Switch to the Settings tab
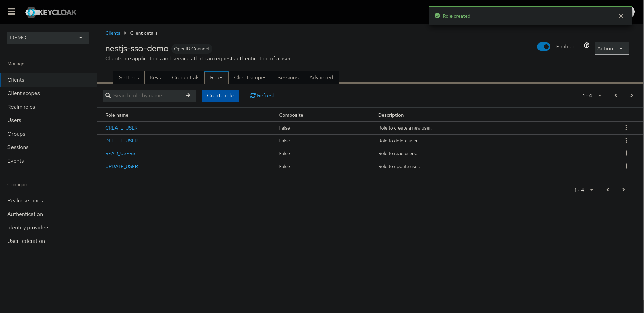Viewport: 644px width, 313px height. [x=129, y=78]
